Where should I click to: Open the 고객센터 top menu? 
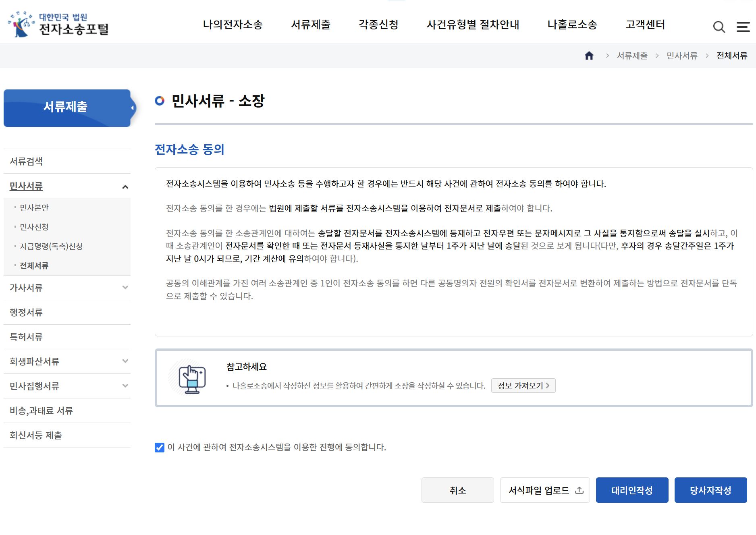[645, 25]
